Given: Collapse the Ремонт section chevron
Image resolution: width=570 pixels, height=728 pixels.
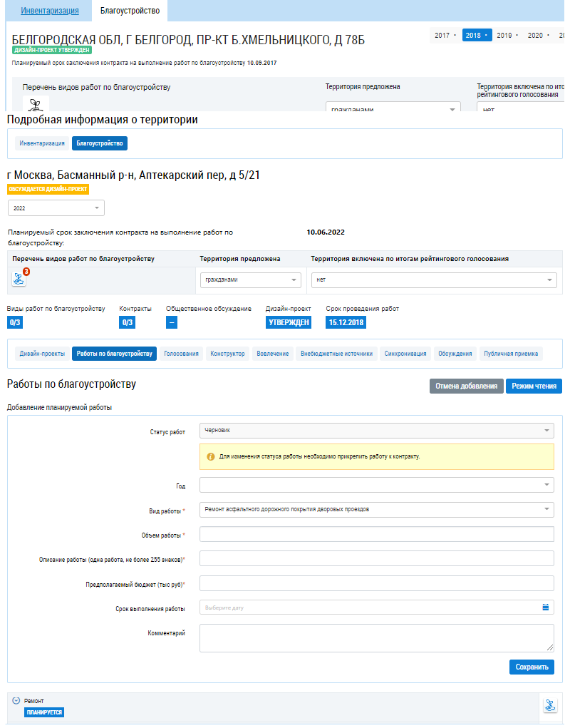Looking at the screenshot, I should (x=16, y=700).
